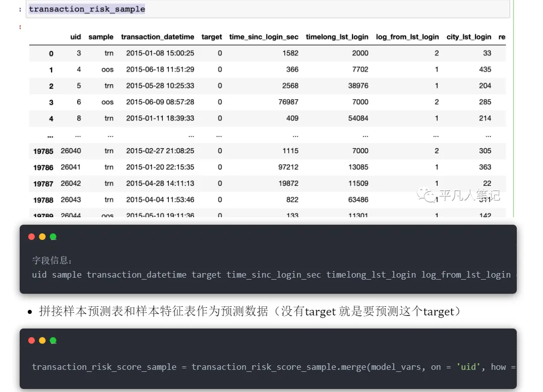This screenshot has width=543, height=392.
Task: Click timelong_lst_login value 38976
Action: (x=358, y=86)
